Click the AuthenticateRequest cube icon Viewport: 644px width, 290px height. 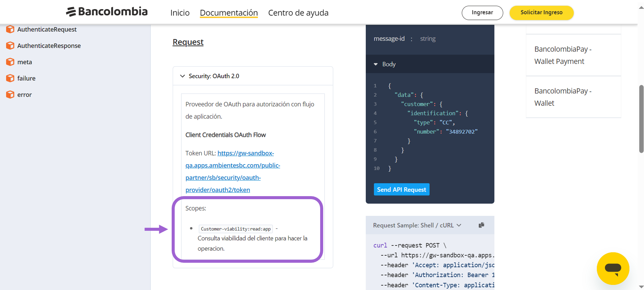[10, 29]
